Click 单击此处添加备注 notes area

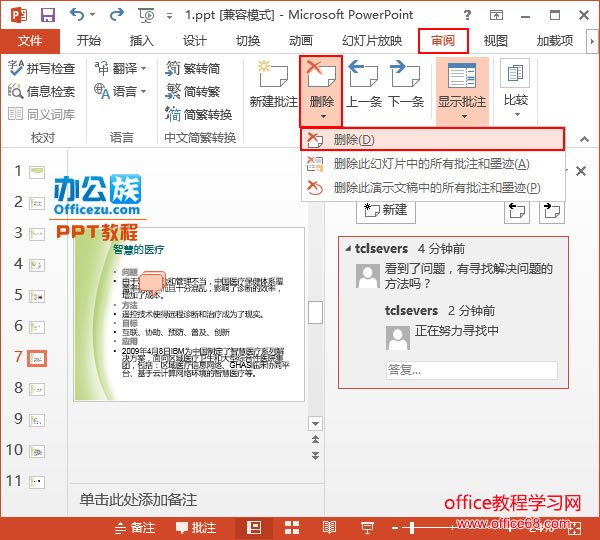(139, 500)
